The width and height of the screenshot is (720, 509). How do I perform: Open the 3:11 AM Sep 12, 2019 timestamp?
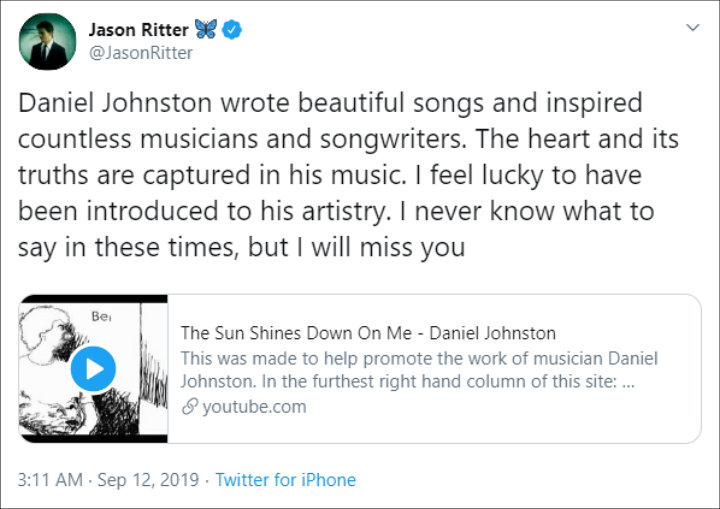tap(108, 480)
